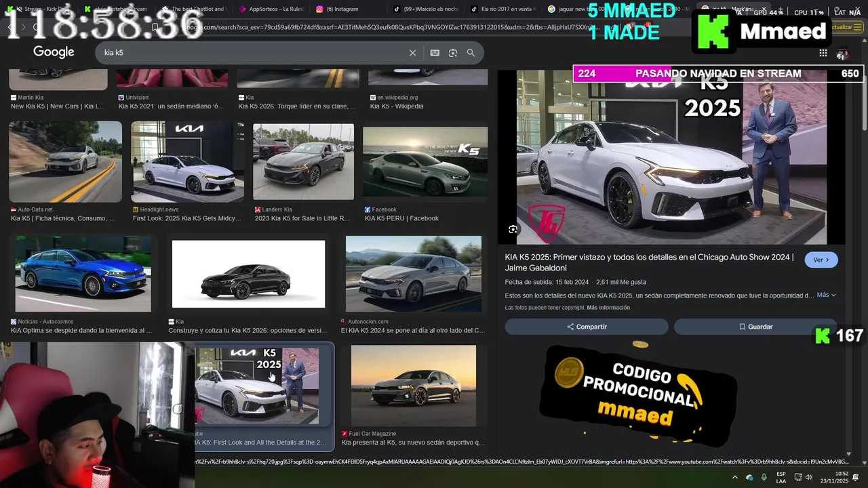Image resolution: width=868 pixels, height=488 pixels.
Task: Open the 'Más información' copyright link
Action: pos(608,308)
